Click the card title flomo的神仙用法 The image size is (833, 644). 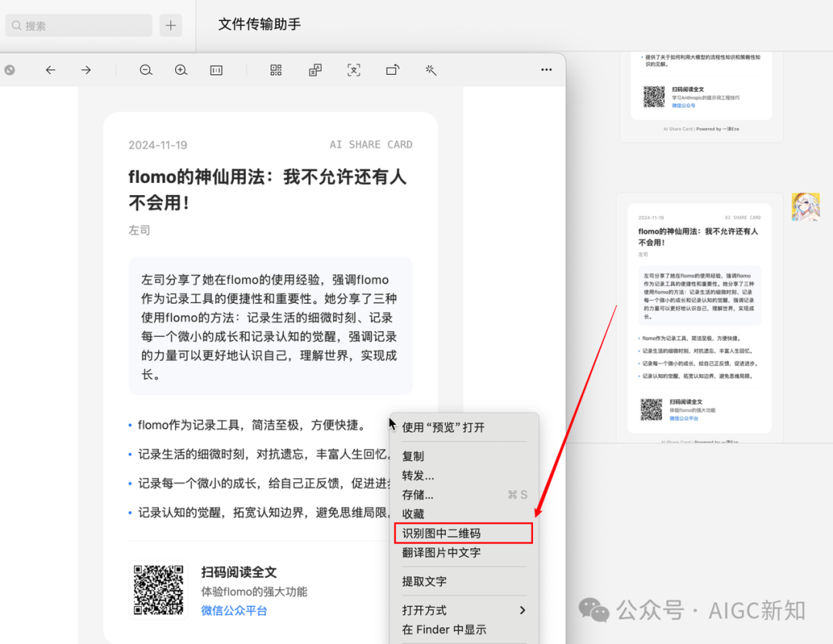[267, 189]
